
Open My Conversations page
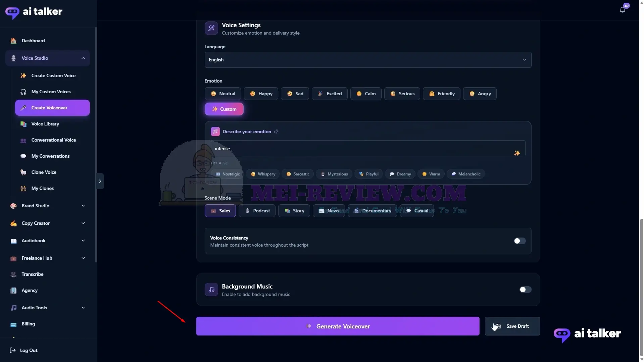[52, 156]
